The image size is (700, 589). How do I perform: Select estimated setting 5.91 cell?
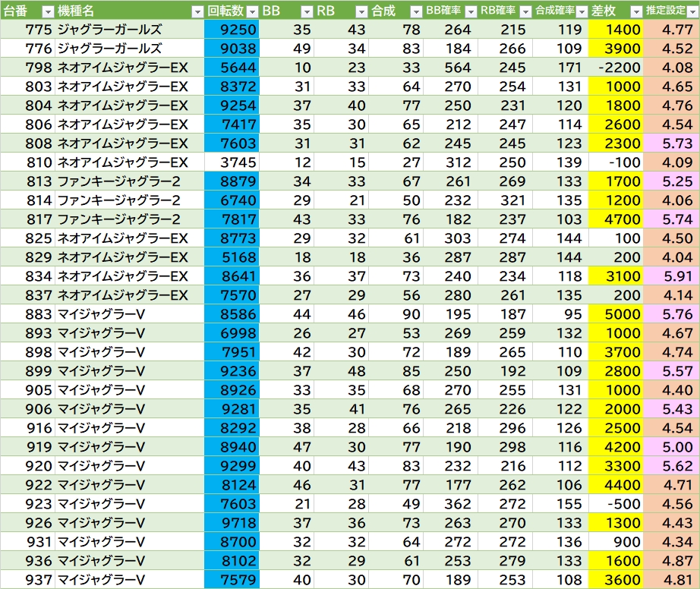[x=671, y=276]
